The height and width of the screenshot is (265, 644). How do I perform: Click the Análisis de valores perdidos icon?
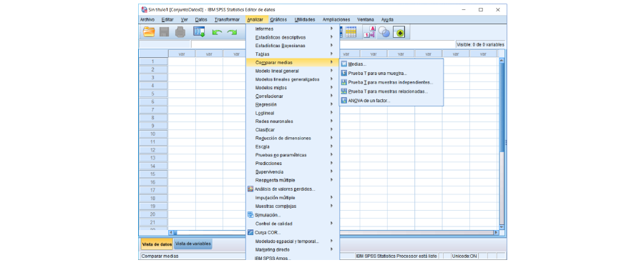point(250,189)
